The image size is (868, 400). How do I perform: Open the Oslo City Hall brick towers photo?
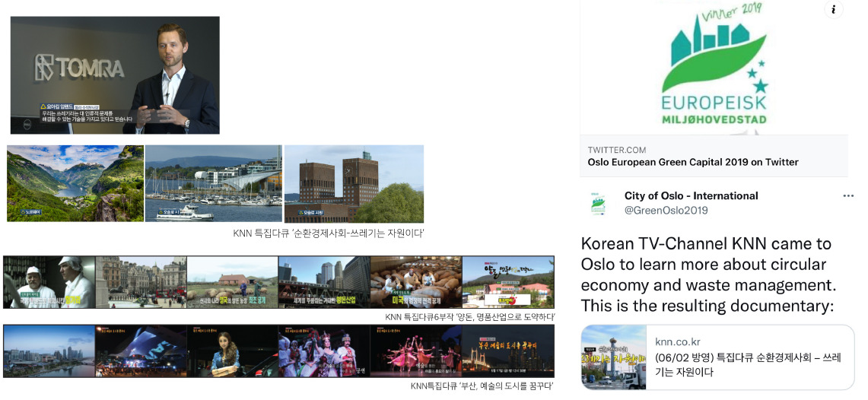pos(355,184)
